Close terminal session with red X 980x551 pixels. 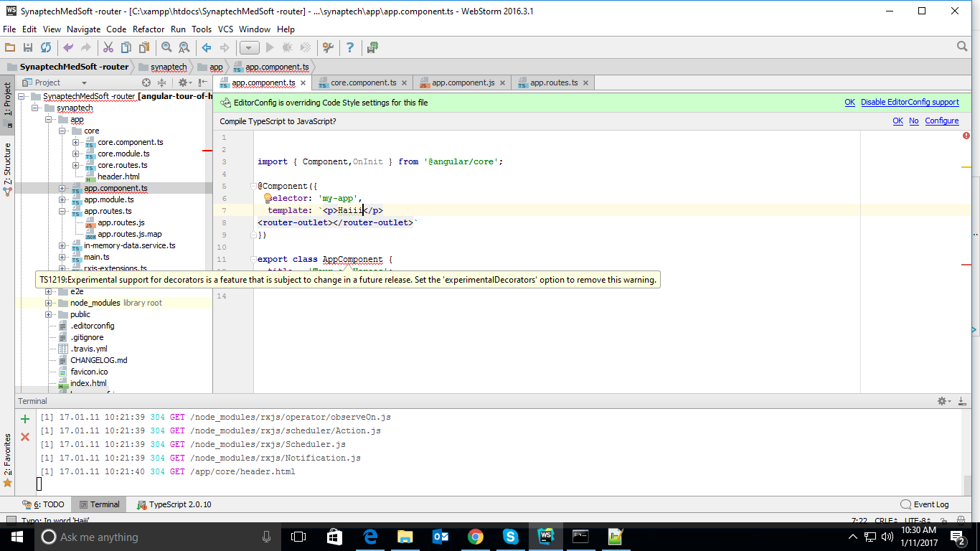coord(25,436)
